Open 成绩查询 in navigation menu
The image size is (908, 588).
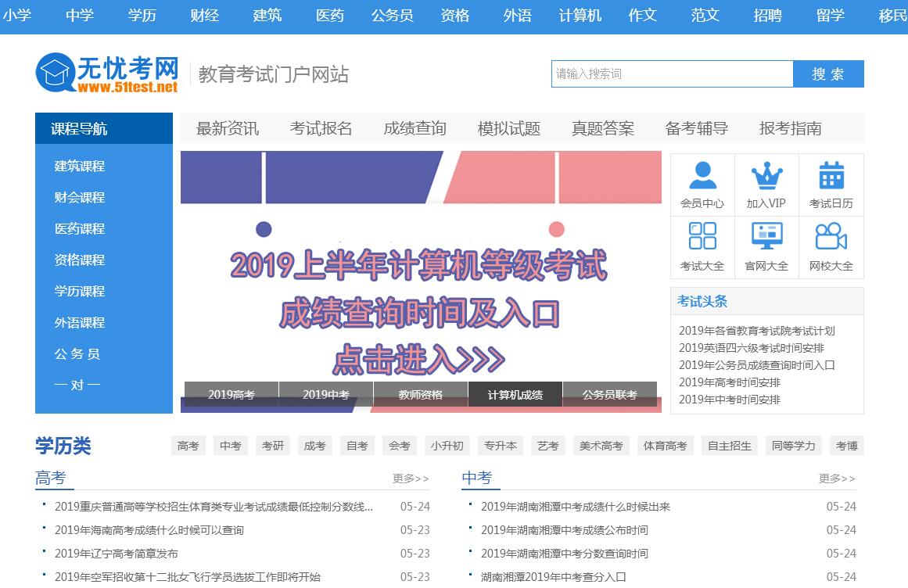[x=415, y=129]
